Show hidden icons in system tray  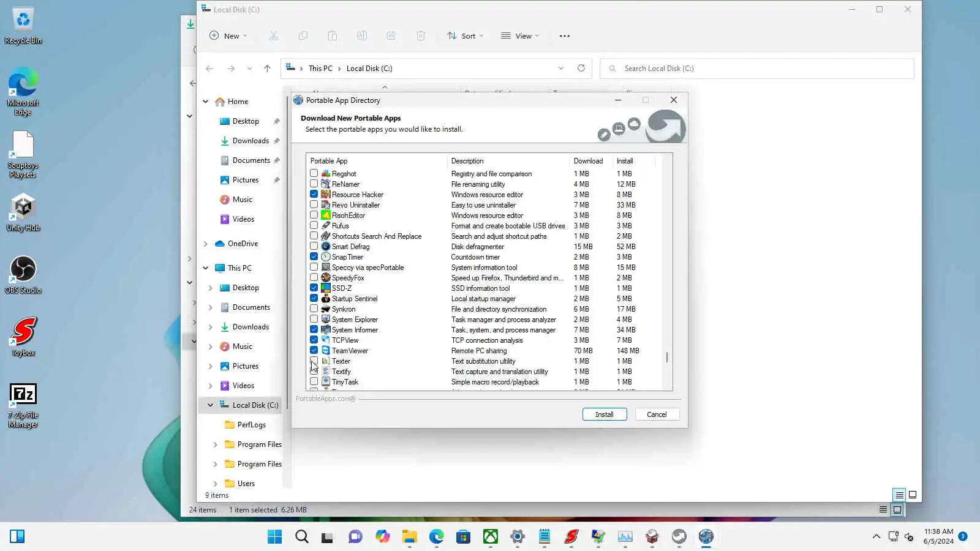click(x=876, y=536)
